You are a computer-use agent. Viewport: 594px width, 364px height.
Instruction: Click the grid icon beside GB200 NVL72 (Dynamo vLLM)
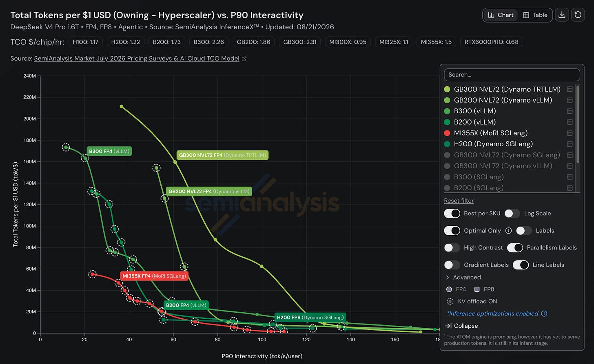570,100
